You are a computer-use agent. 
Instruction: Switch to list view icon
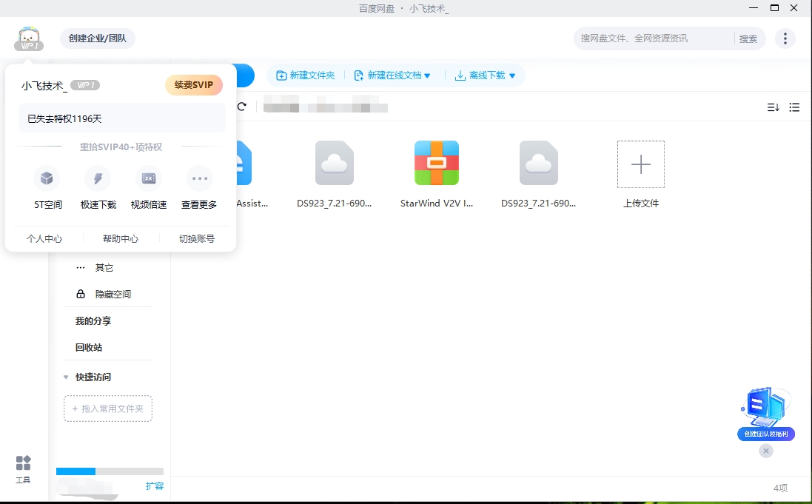794,107
